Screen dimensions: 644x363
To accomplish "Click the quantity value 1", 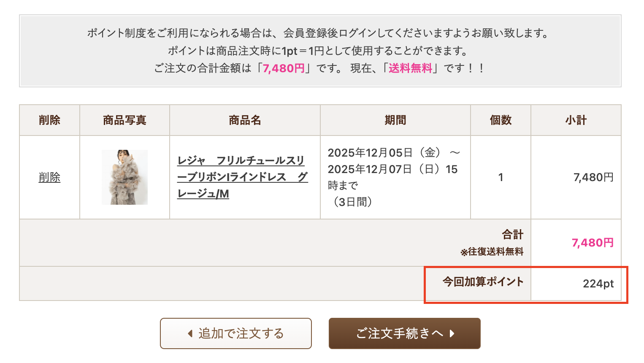I will tap(501, 177).
